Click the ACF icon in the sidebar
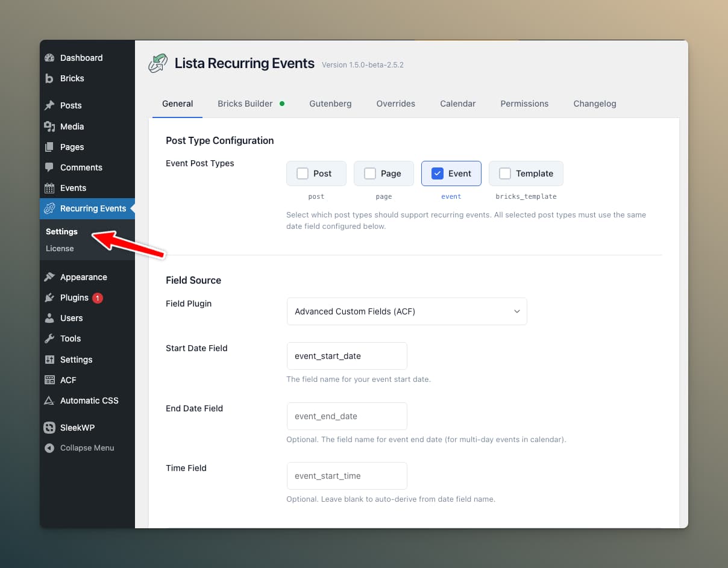The width and height of the screenshot is (728, 568). (50, 380)
